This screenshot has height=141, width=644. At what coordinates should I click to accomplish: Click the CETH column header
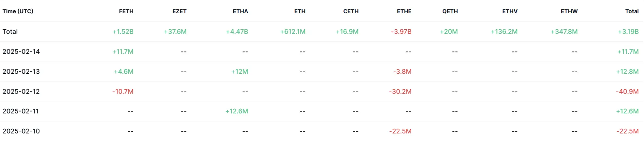(351, 11)
